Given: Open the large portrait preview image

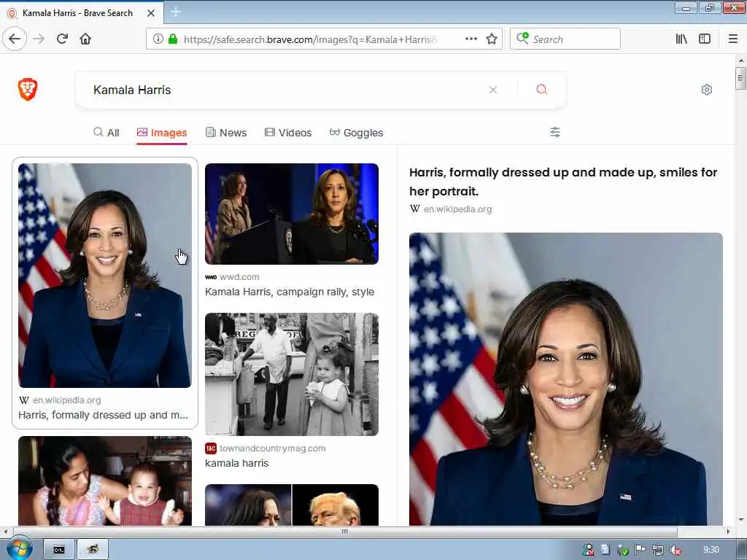Looking at the screenshot, I should pos(566,379).
